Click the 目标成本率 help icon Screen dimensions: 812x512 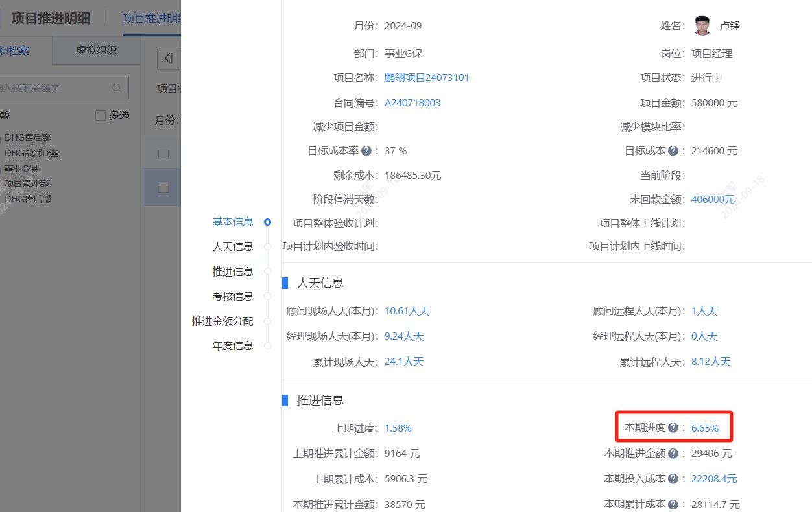366,150
